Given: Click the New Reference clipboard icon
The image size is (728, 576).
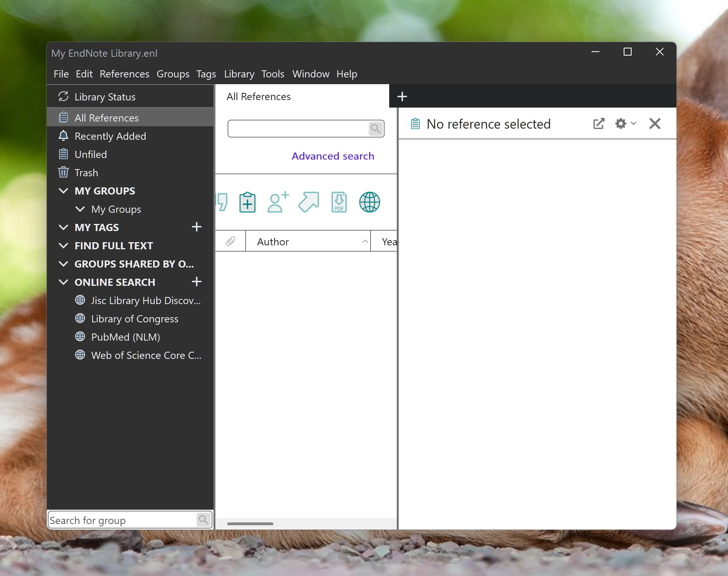Looking at the screenshot, I should click(x=247, y=202).
